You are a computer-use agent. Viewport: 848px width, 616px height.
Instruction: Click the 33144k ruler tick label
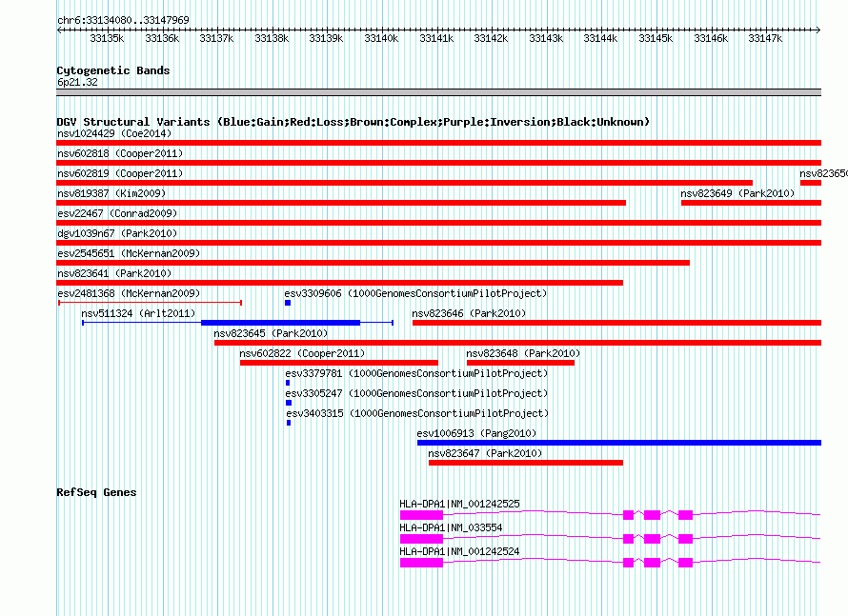[x=600, y=38]
